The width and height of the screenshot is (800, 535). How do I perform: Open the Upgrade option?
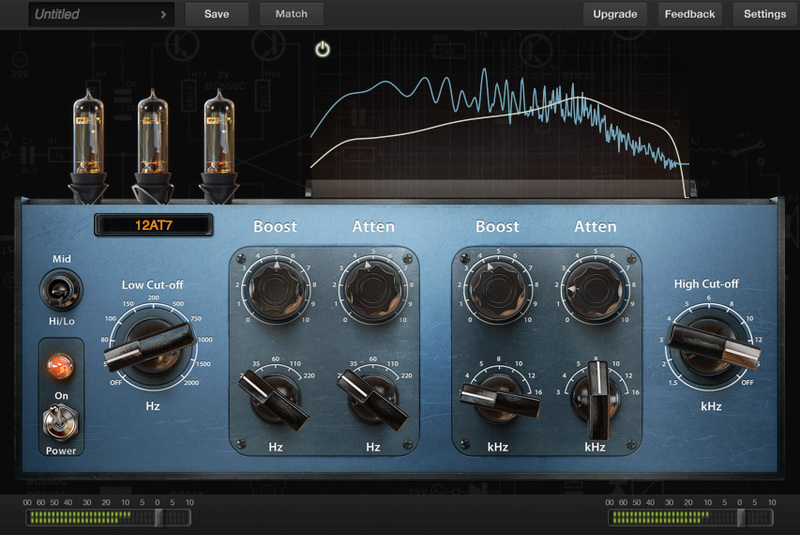615,14
